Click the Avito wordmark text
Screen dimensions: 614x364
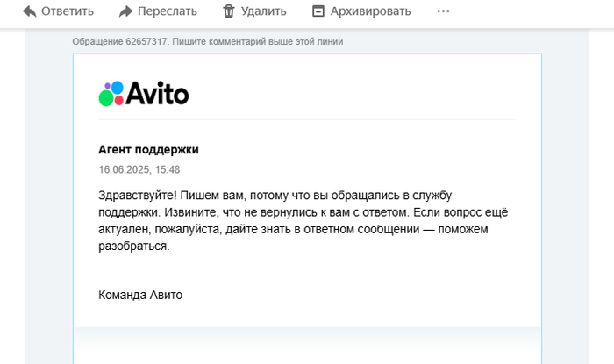pos(158,94)
